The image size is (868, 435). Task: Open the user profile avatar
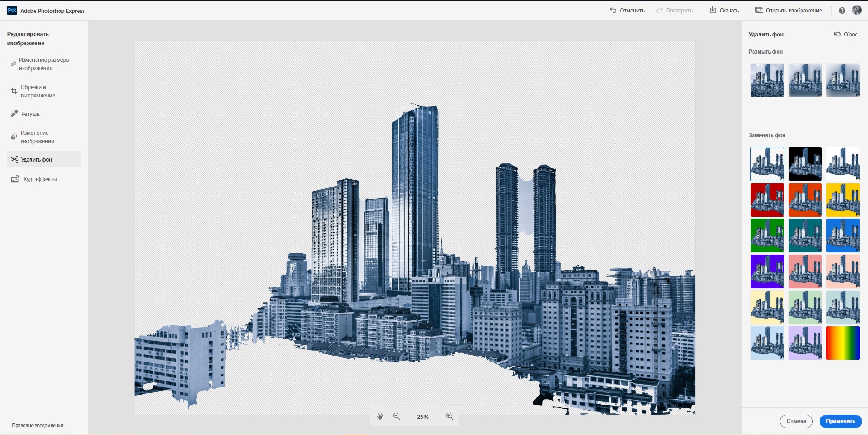pos(856,10)
